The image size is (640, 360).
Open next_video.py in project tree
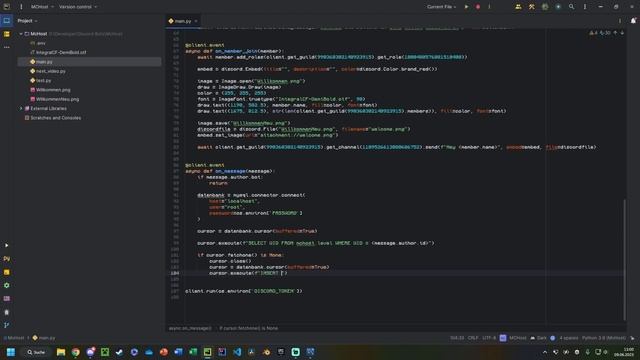tap(48, 71)
